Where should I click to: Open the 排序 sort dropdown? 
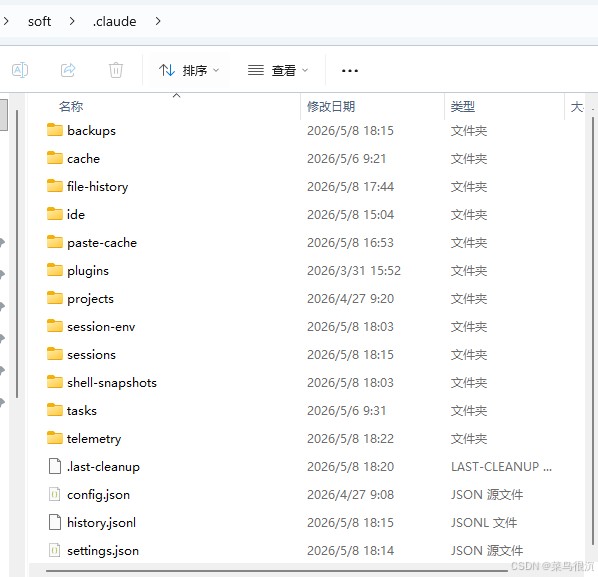(x=189, y=70)
